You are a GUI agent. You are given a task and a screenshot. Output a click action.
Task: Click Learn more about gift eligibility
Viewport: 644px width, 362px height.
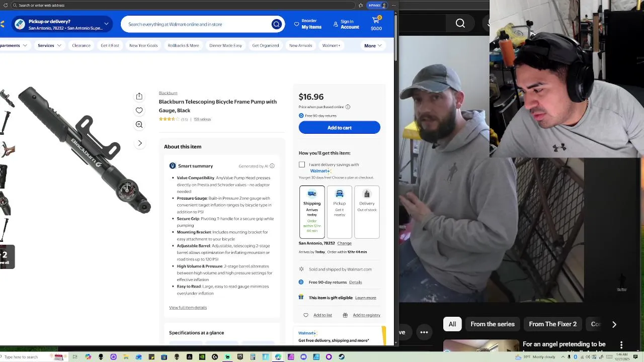[366, 298]
